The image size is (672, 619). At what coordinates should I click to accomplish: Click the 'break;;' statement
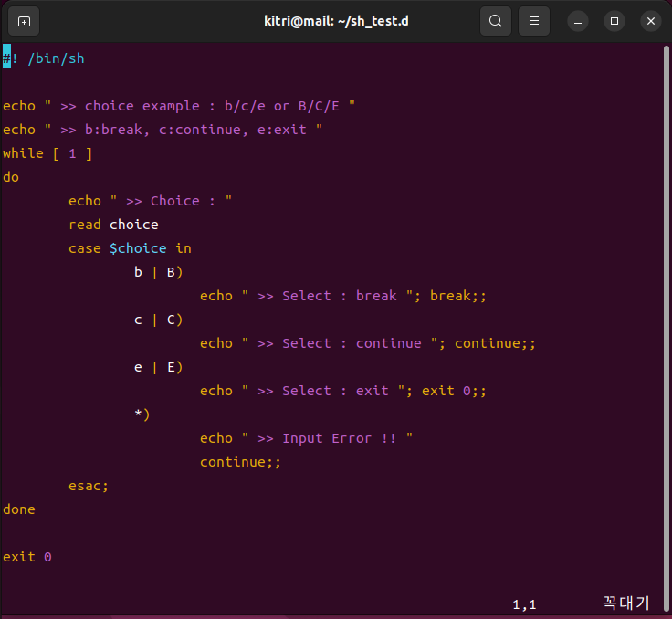point(458,296)
